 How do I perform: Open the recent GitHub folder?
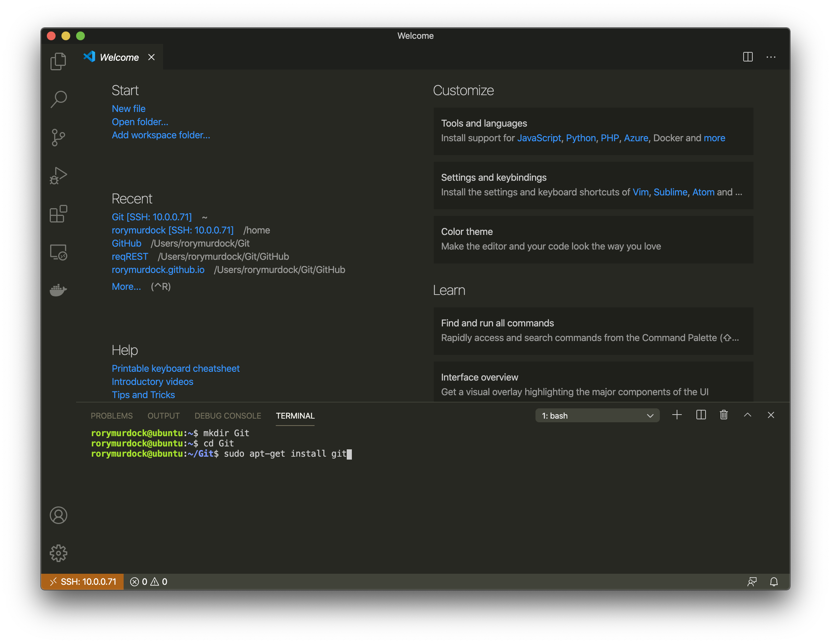[x=126, y=243]
